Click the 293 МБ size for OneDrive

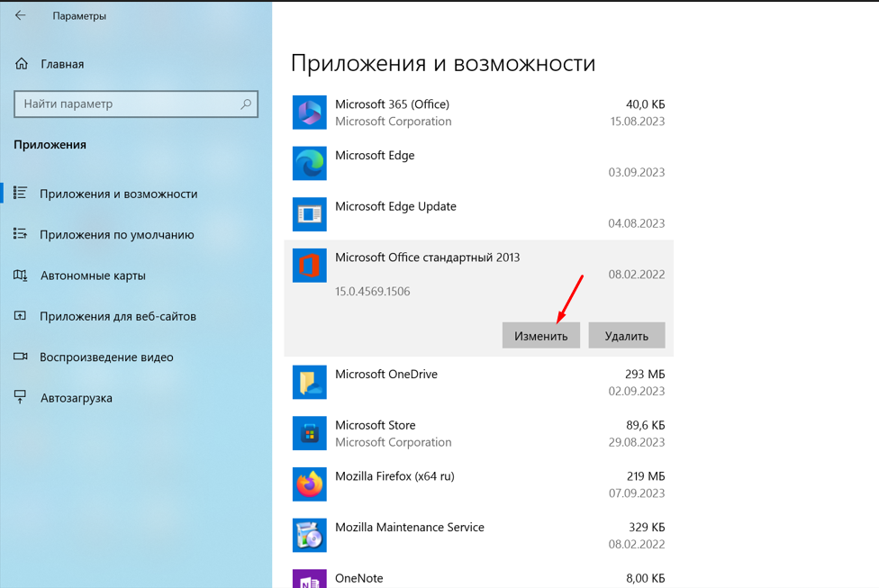click(x=645, y=374)
